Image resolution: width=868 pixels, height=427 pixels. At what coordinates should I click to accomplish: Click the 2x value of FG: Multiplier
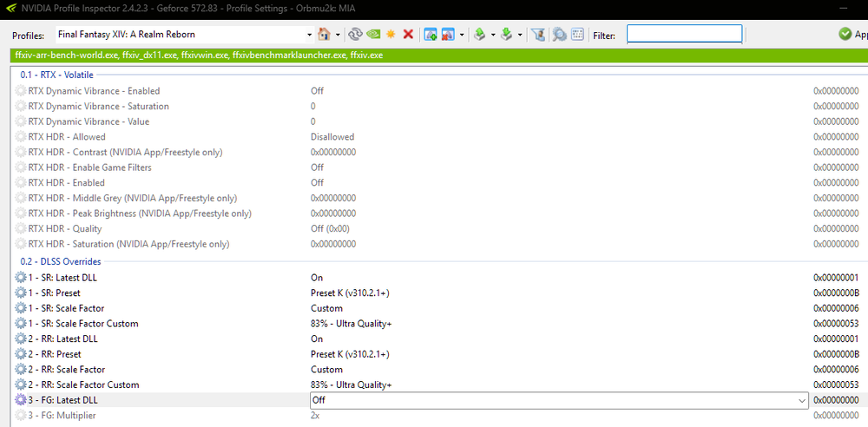pyautogui.click(x=315, y=416)
